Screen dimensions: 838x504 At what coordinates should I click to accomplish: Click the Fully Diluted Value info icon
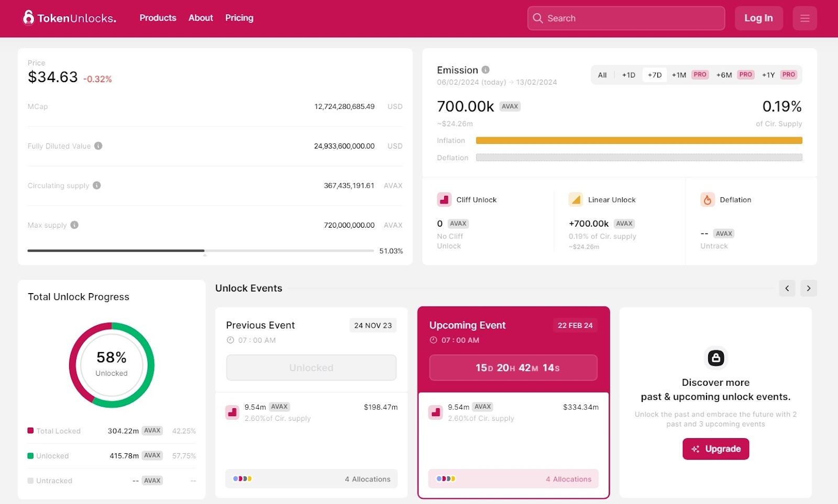tap(98, 146)
